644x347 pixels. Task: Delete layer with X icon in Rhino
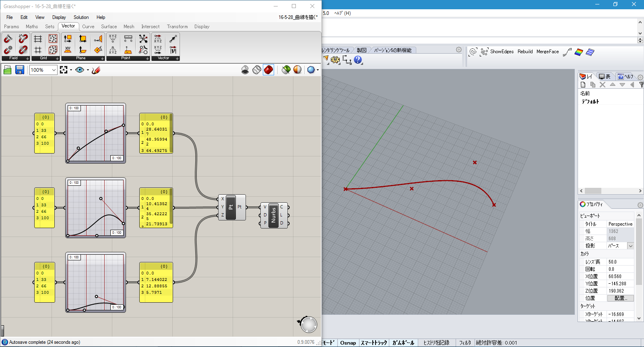click(603, 85)
